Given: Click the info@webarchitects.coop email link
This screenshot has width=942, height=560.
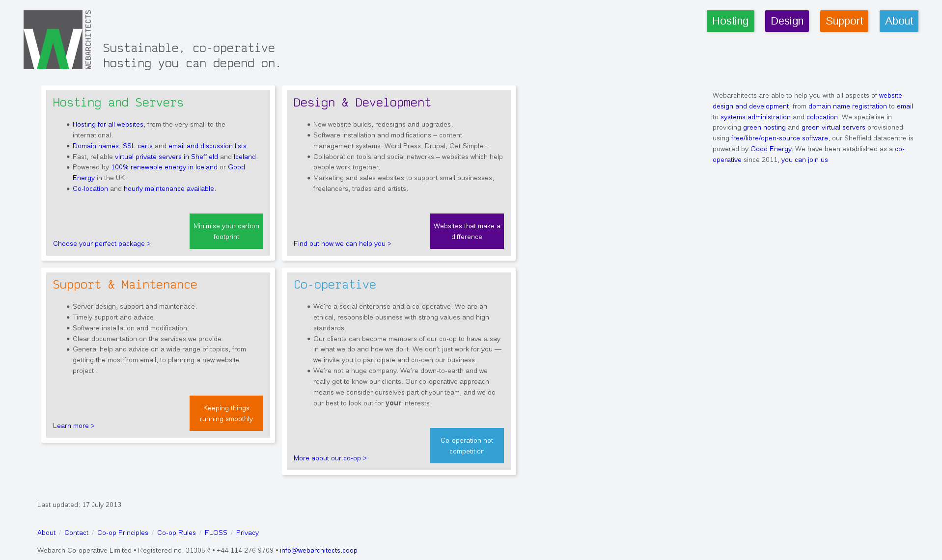Looking at the screenshot, I should [318, 551].
